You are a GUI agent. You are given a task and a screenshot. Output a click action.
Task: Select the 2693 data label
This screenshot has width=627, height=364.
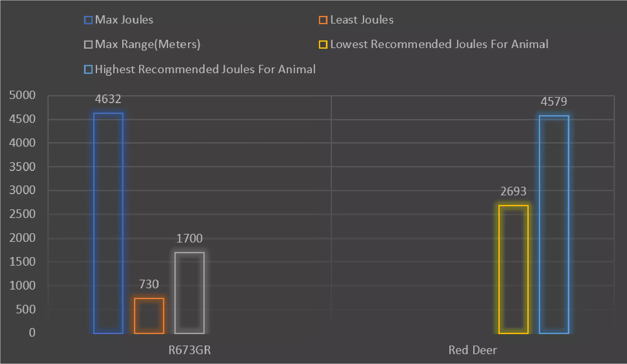[513, 192]
